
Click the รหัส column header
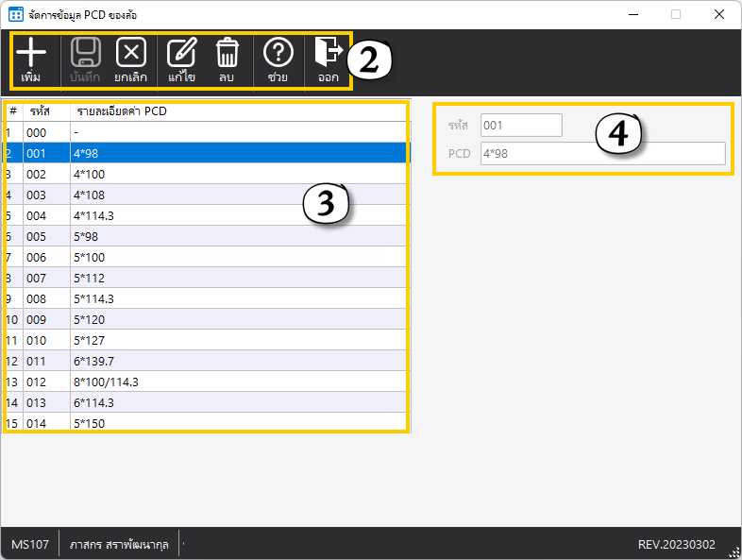pos(39,111)
